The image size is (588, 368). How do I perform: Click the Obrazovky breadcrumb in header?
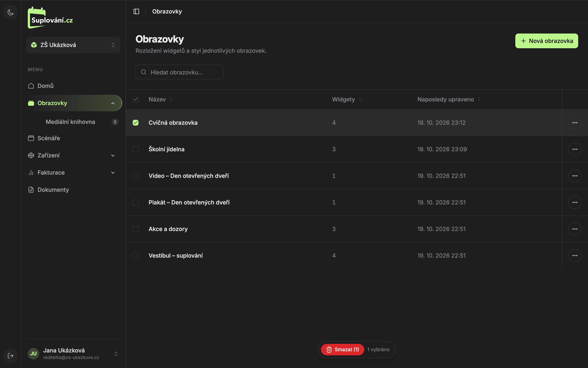point(167,11)
